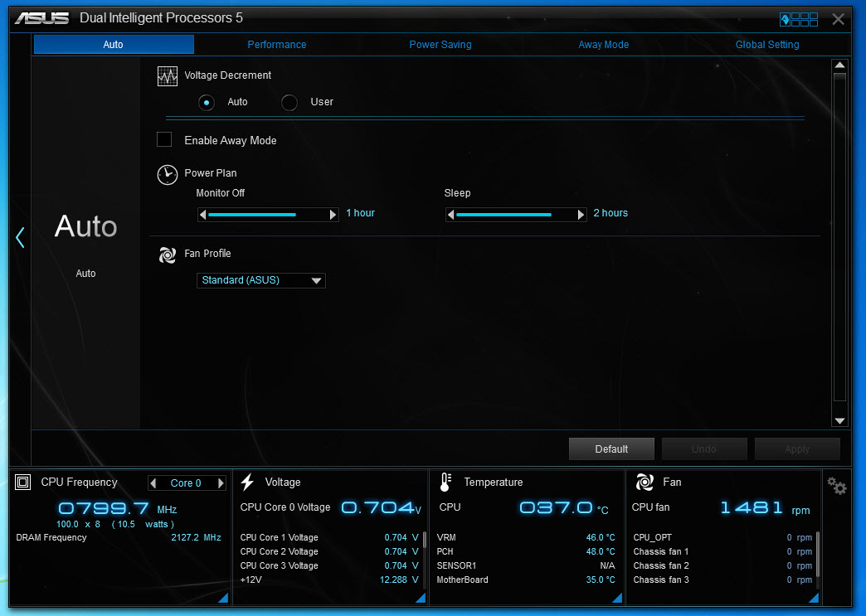Click the Voltage lightning bolt icon
The height and width of the screenshot is (616, 866).
click(247, 482)
